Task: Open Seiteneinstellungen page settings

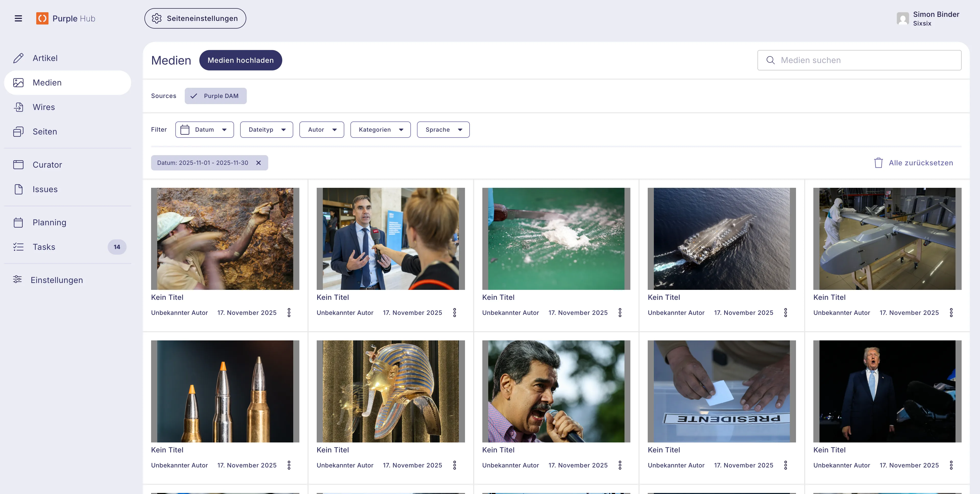Action: (x=195, y=18)
